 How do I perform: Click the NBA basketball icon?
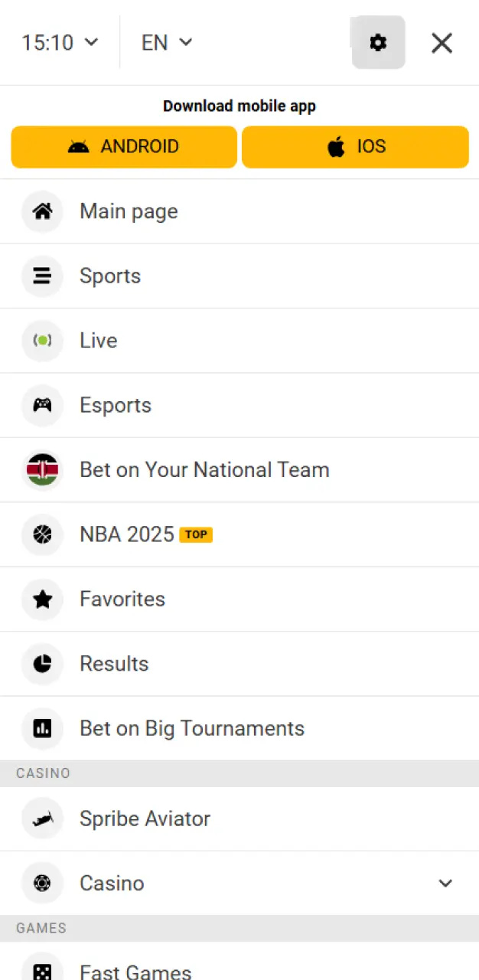pyautogui.click(x=42, y=534)
